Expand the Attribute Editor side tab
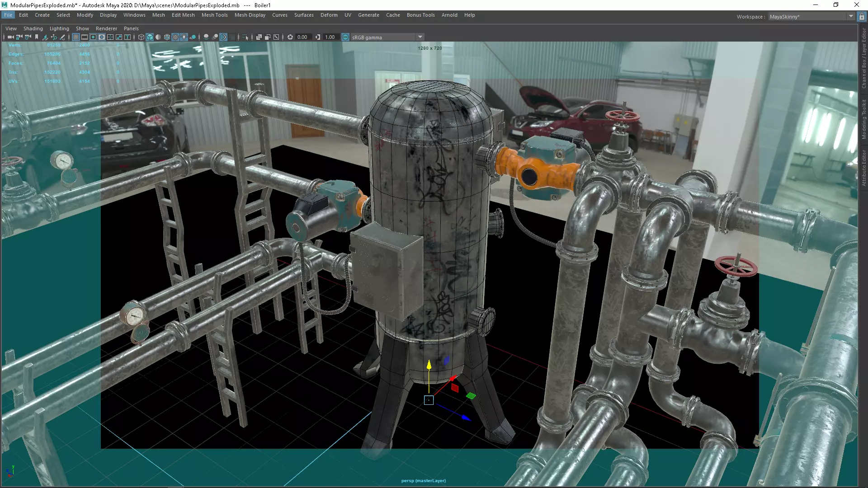868x488 pixels. [x=863, y=168]
